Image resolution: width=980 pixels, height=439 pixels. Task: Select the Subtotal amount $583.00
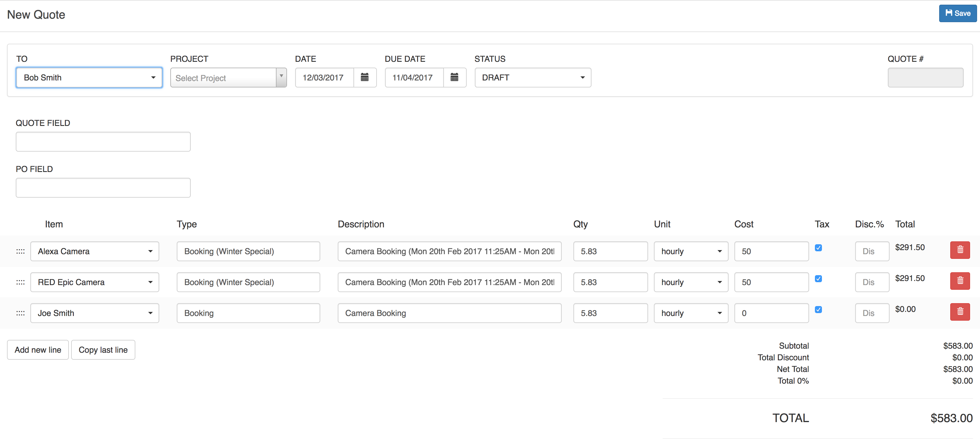point(958,346)
